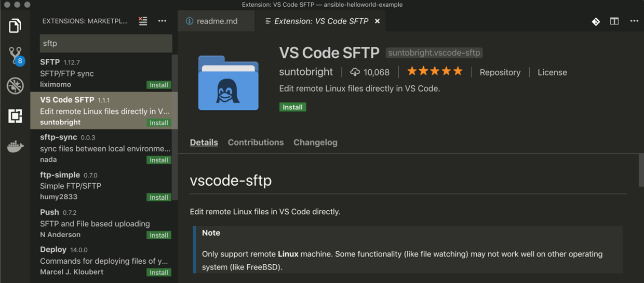Open the Debug view icon
644x283 pixels.
click(x=15, y=86)
